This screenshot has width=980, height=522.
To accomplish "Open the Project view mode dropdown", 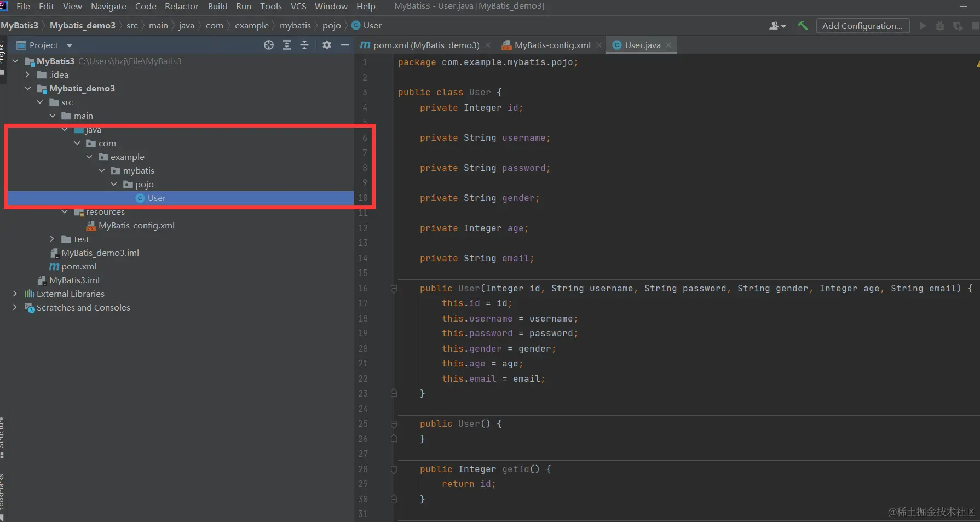I will click(x=70, y=45).
